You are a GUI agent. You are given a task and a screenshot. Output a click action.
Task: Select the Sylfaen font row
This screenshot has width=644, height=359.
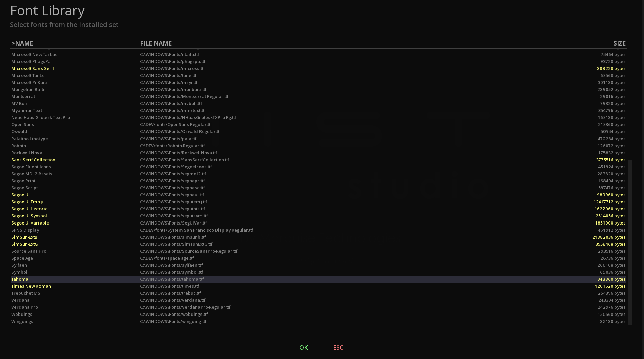pos(318,265)
